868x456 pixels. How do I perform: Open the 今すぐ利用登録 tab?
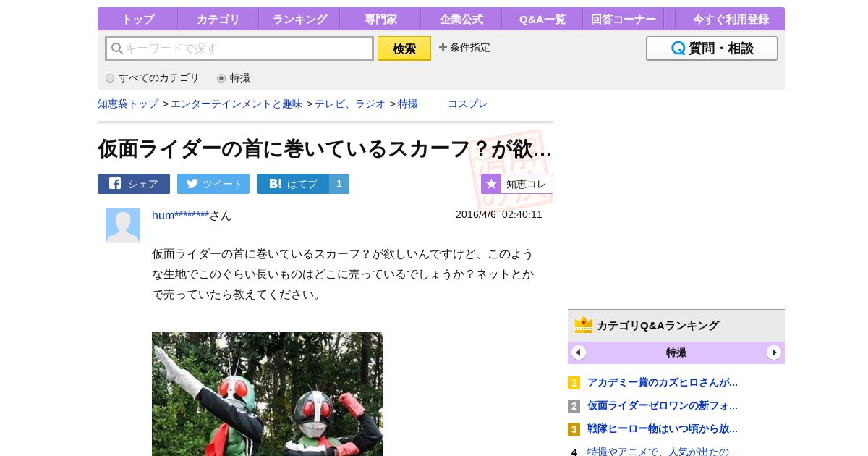click(x=730, y=19)
